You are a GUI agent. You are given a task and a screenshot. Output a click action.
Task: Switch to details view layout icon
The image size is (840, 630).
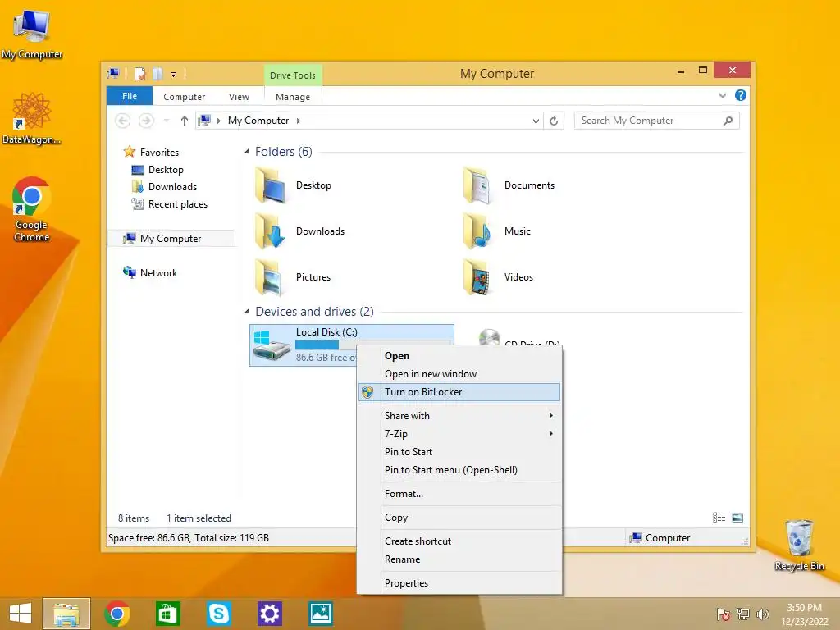pyautogui.click(x=719, y=518)
